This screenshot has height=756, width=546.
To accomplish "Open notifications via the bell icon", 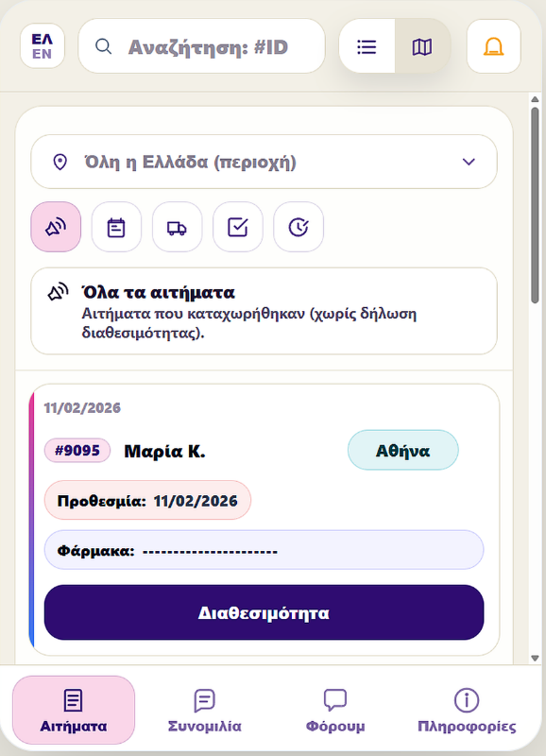I will coord(493,45).
